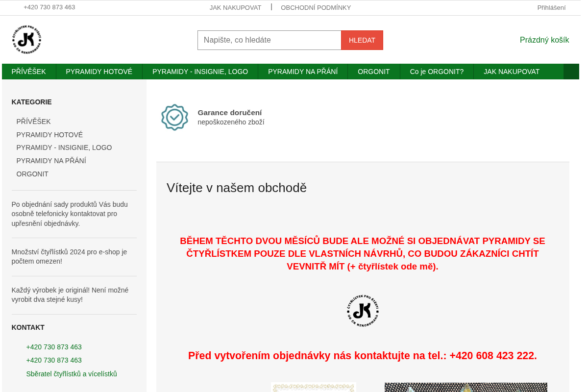Select ORGONIT in the green menu
The width and height of the screenshot is (588, 392).
(x=374, y=72)
